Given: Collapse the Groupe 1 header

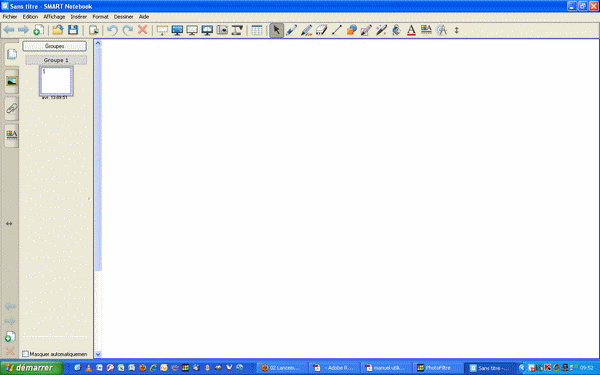Looking at the screenshot, I should pos(56,60).
